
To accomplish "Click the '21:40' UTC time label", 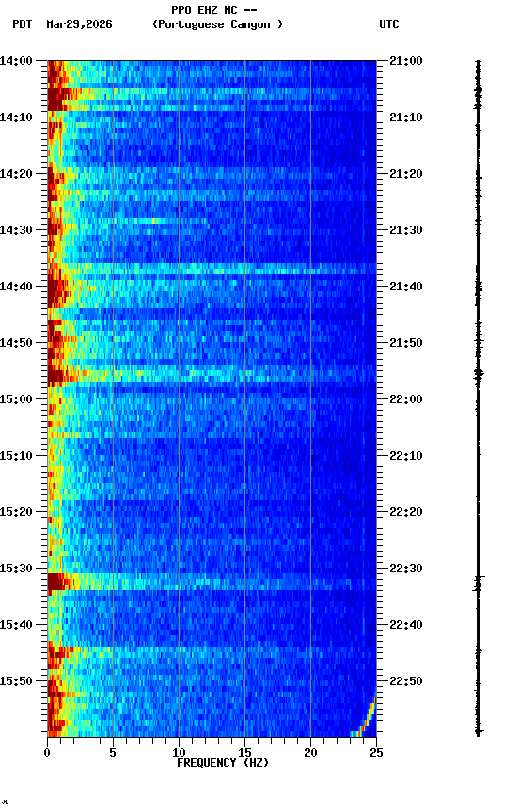I will pos(406,287).
